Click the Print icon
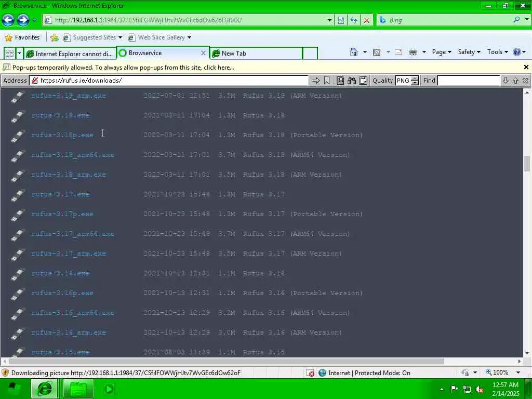The width and height of the screenshot is (532, 399). pyautogui.click(x=413, y=52)
